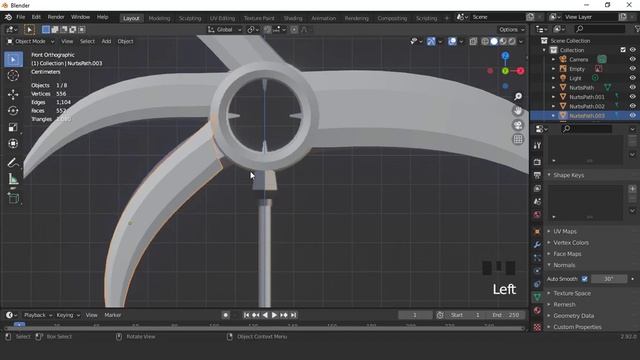
Task: Activate the Cursor tool
Action: [13, 76]
